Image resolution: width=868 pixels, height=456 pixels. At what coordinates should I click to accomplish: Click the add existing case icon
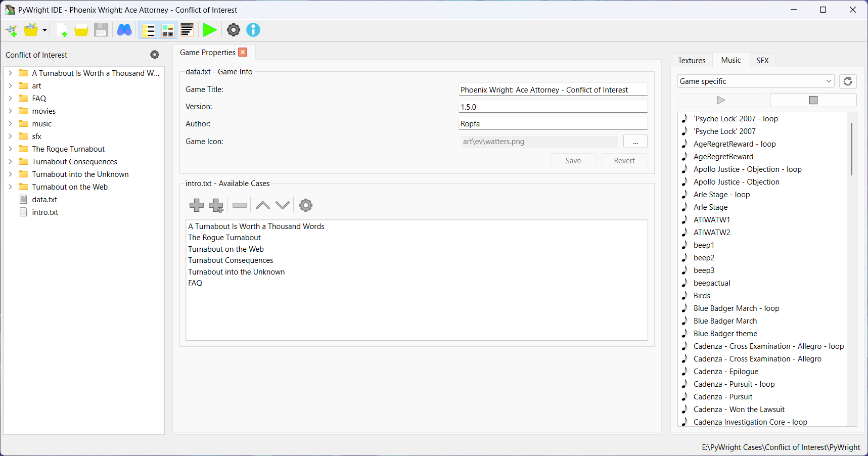coord(216,205)
